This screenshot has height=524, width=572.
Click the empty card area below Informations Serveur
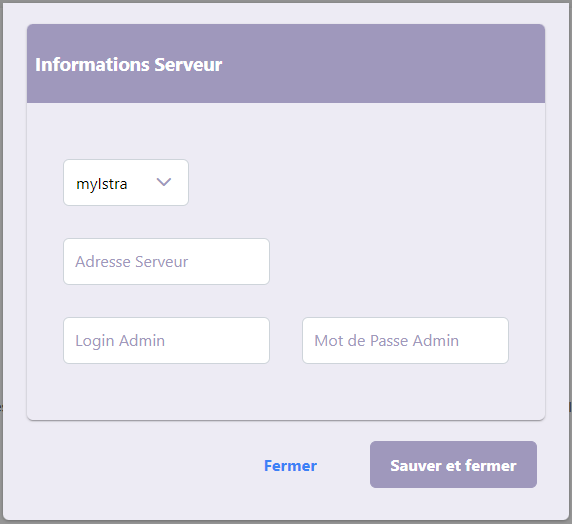pyautogui.click(x=365, y=182)
